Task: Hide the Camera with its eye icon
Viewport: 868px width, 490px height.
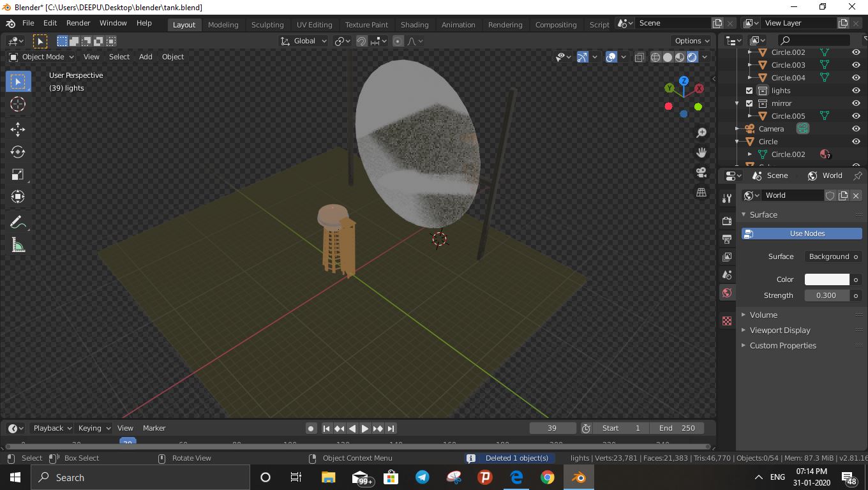Action: click(x=856, y=129)
